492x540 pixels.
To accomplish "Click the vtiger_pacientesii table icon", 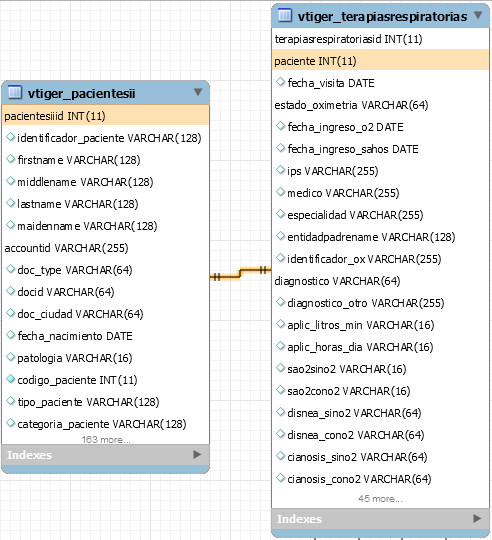I will tap(15, 92).
